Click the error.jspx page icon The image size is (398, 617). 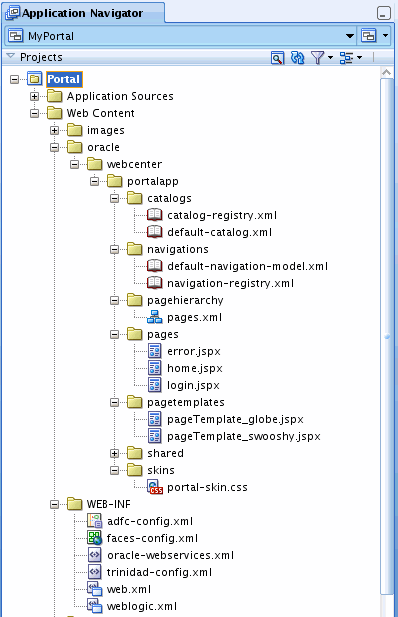click(154, 351)
